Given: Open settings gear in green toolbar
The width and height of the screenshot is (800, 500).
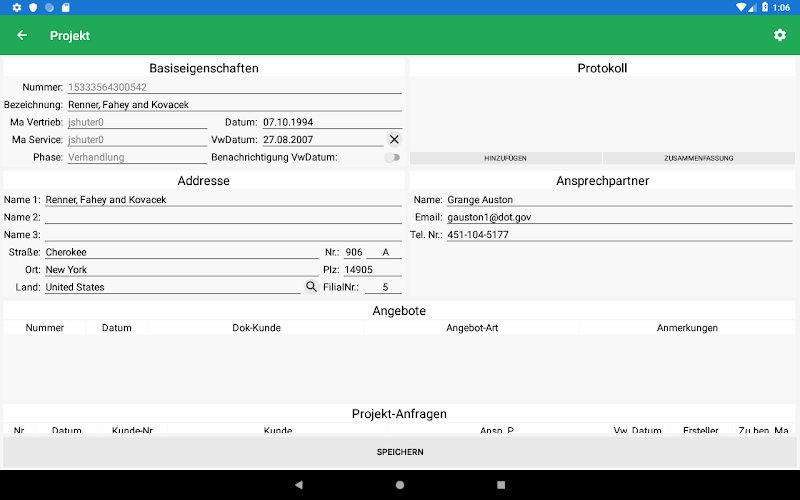Looking at the screenshot, I should 780,35.
